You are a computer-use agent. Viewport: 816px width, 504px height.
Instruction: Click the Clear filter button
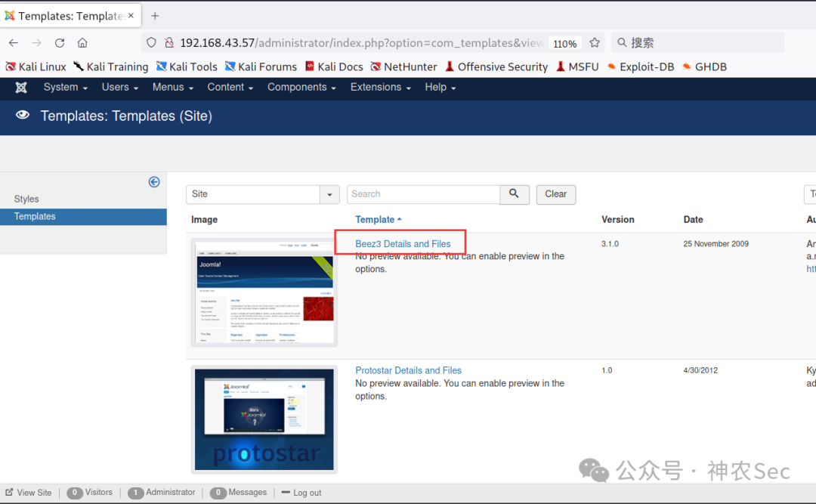[x=556, y=194]
